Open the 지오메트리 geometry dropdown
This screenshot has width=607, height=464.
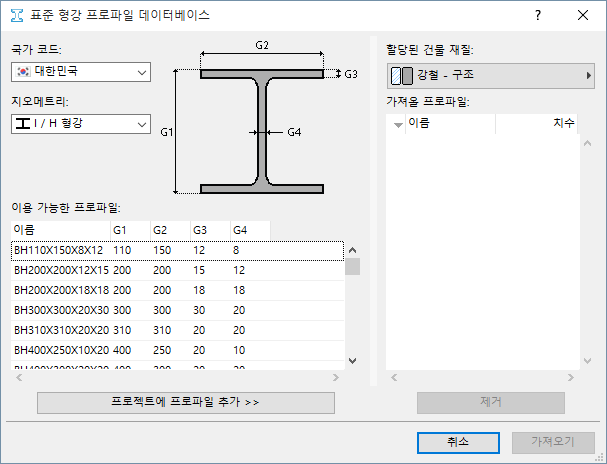click(x=81, y=124)
